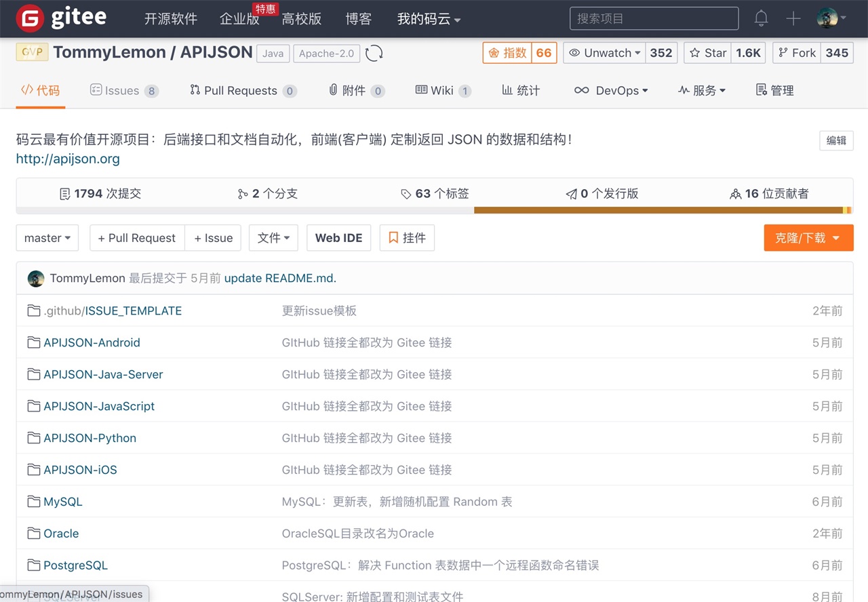Image resolution: width=868 pixels, height=602 pixels.
Task: Click the APIJSON-Android folder icon
Action: point(34,342)
